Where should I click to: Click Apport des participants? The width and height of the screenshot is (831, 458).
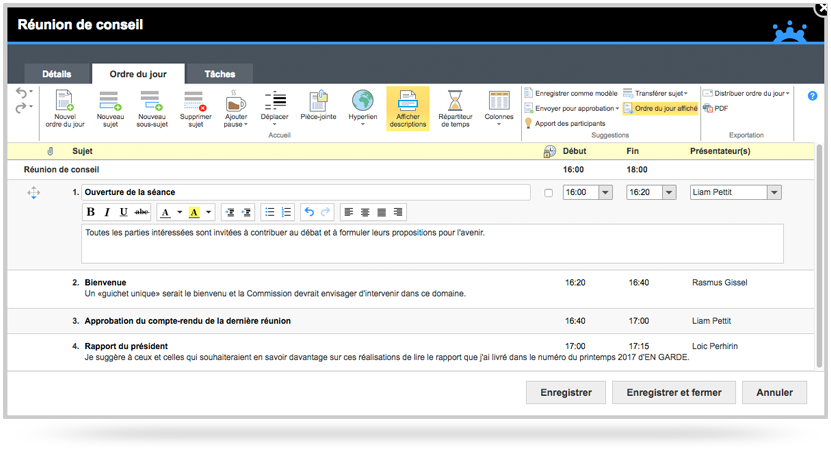pos(565,124)
